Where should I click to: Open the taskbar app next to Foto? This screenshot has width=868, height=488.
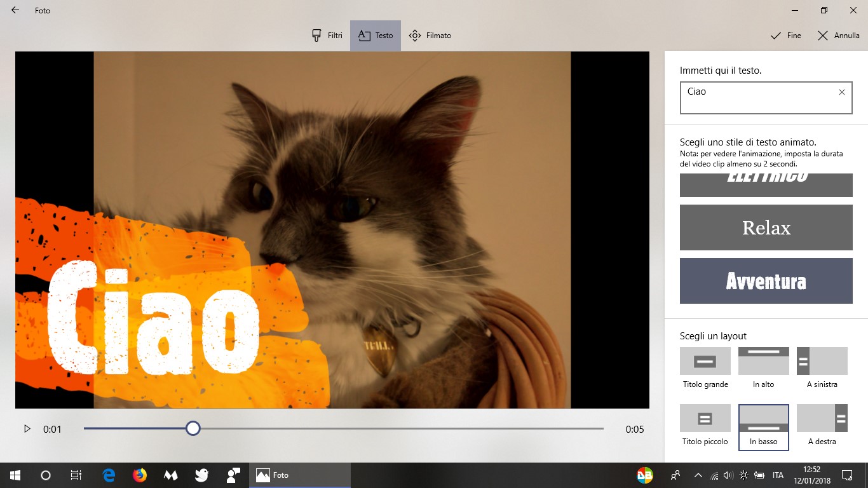[233, 475]
